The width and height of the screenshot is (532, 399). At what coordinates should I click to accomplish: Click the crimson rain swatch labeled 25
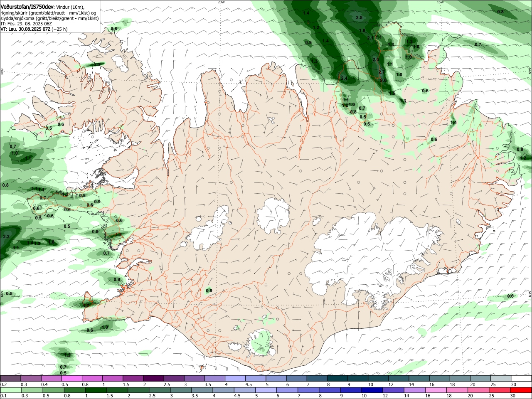[x=499, y=390]
